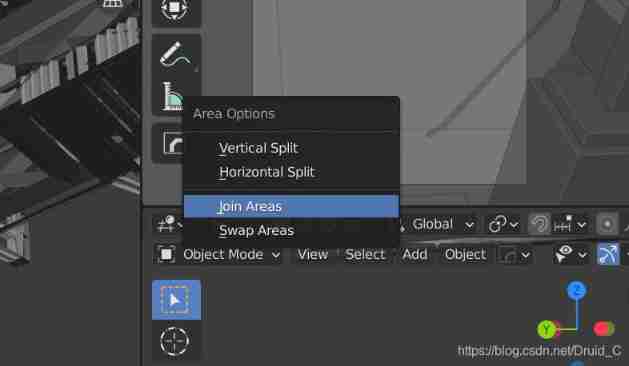Viewport: 629px width, 366px height.
Task: Open the pivot point dropdown
Action: pos(503,224)
